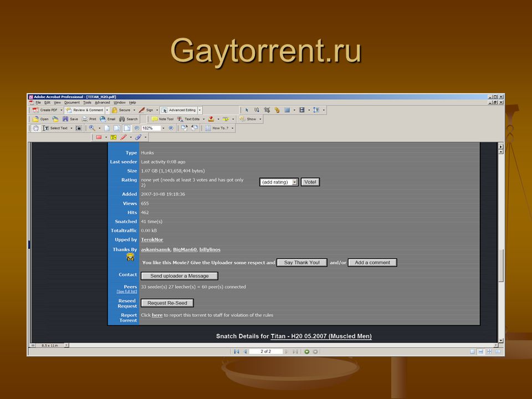Click the zoom in plus button

(x=171, y=128)
